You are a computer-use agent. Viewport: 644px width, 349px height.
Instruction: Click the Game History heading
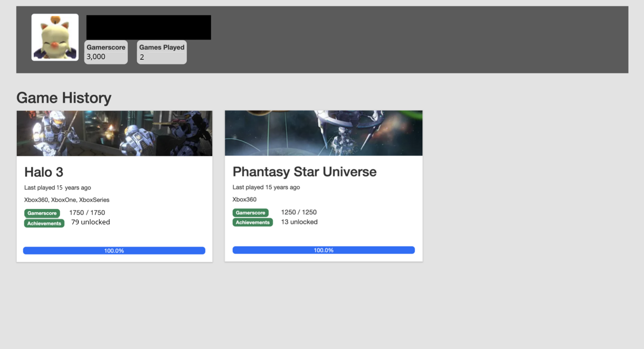coord(64,98)
